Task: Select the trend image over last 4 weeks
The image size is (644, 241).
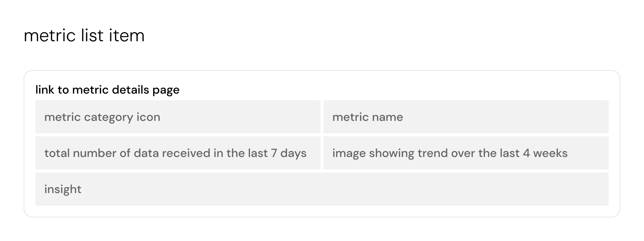Action: point(466,153)
